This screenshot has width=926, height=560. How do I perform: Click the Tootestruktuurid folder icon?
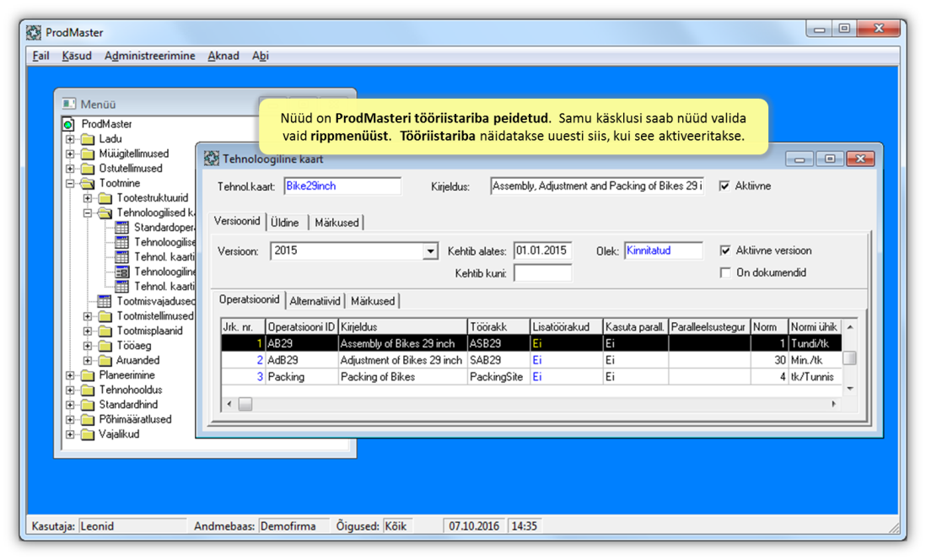click(105, 198)
